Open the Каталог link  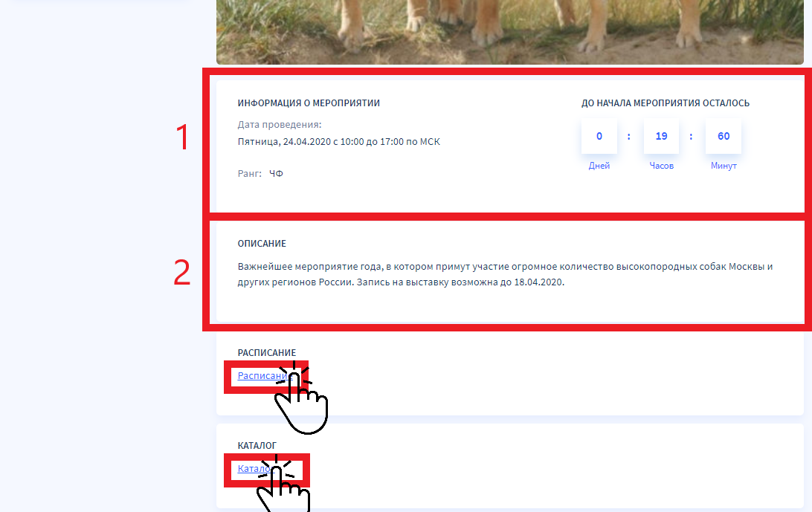pos(254,468)
